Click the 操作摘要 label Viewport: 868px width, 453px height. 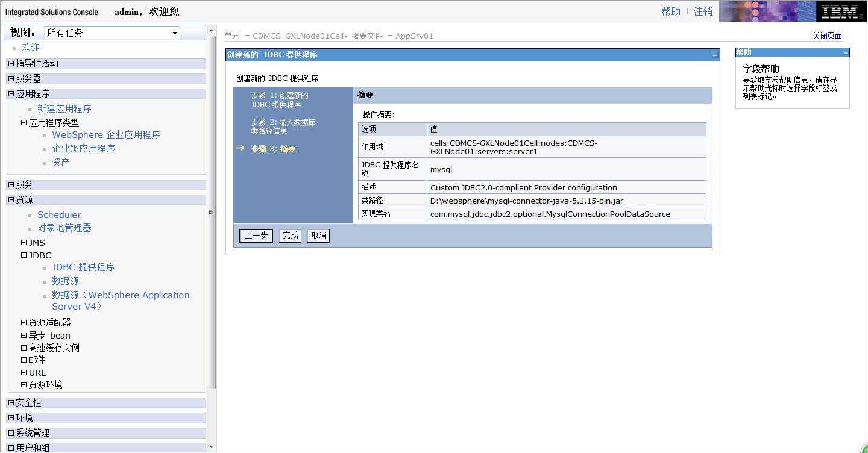coord(379,114)
